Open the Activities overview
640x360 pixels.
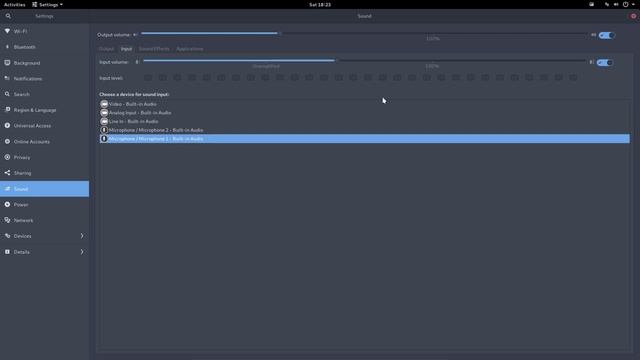[x=14, y=4]
